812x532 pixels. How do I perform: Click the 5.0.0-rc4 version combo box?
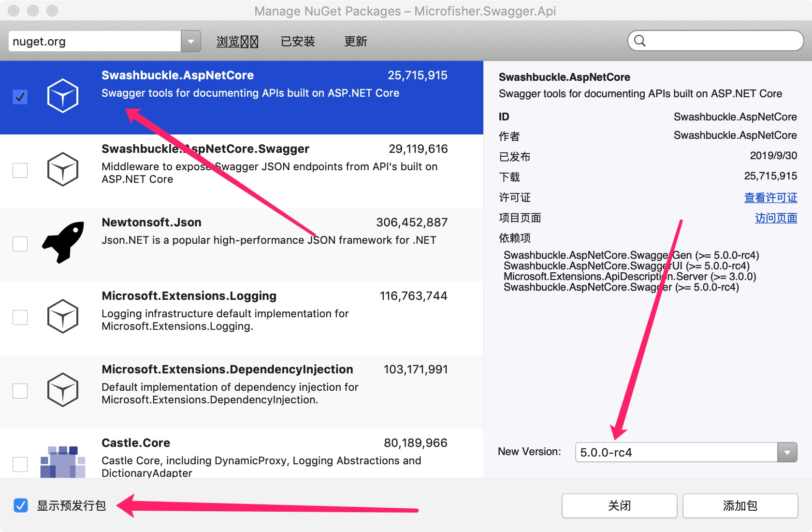[686, 452]
